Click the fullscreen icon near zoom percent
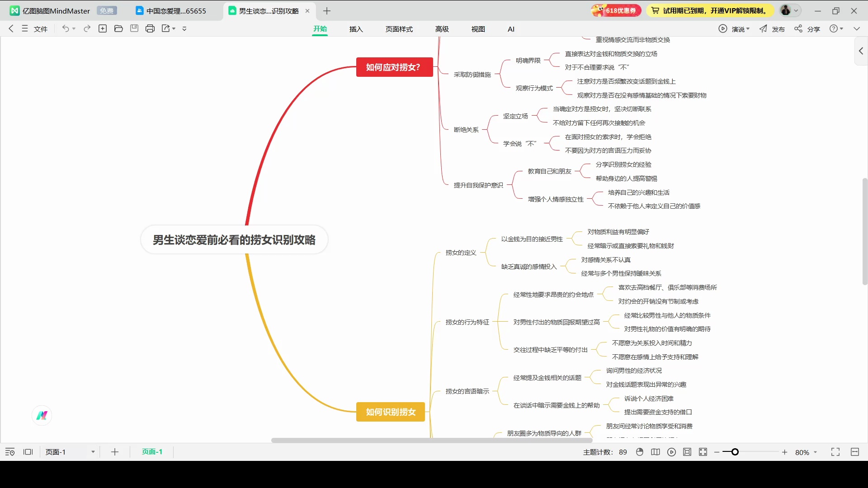The image size is (868, 488). tap(835, 452)
